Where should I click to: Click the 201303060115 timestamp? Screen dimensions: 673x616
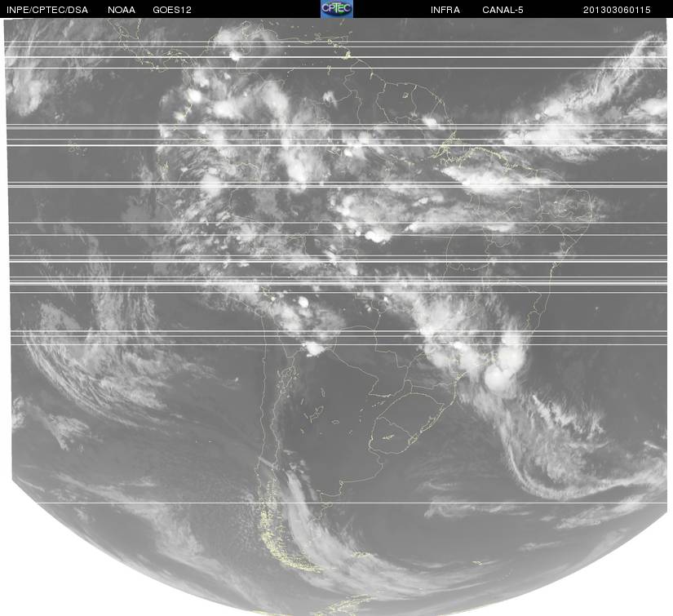click(x=617, y=10)
